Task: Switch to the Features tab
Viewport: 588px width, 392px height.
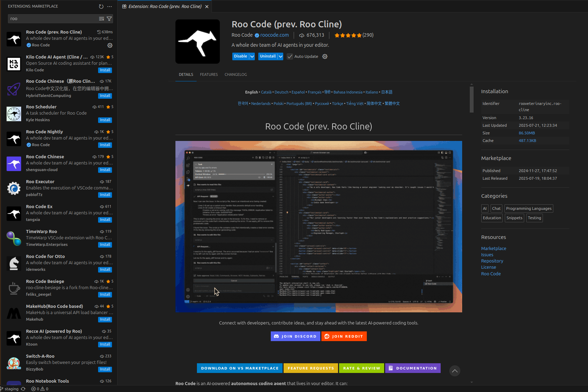Action: (x=209, y=74)
